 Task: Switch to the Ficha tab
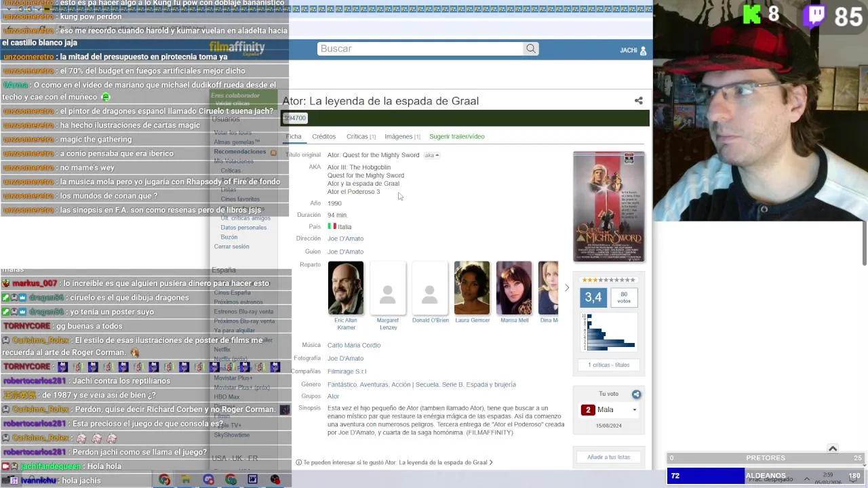click(x=293, y=137)
